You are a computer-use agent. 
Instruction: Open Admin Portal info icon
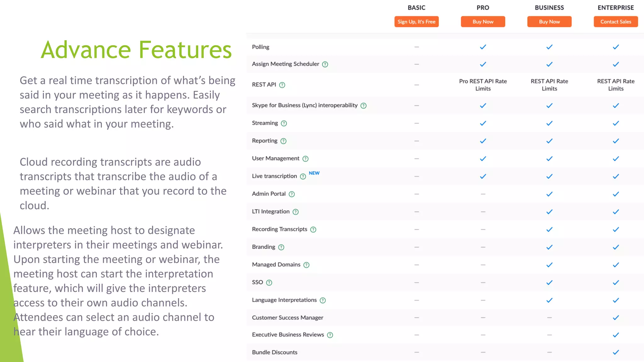pos(292,194)
